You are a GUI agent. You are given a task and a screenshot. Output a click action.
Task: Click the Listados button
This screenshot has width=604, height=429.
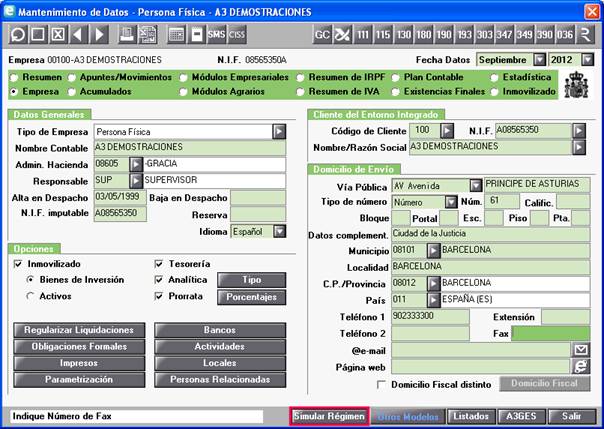pyautogui.click(x=471, y=416)
